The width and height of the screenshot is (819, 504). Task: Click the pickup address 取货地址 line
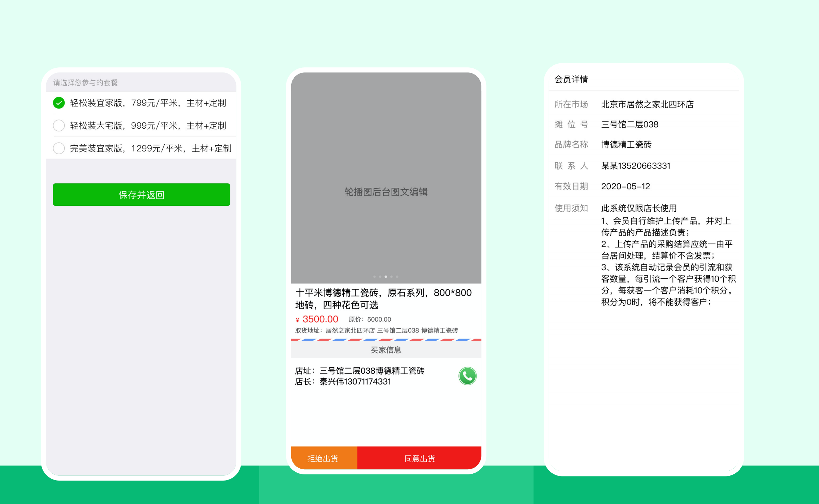click(376, 330)
